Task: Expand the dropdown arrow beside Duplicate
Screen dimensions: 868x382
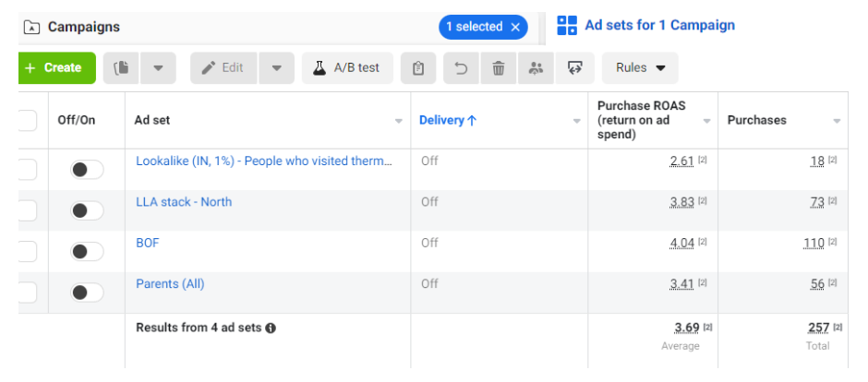Action: pos(158,68)
